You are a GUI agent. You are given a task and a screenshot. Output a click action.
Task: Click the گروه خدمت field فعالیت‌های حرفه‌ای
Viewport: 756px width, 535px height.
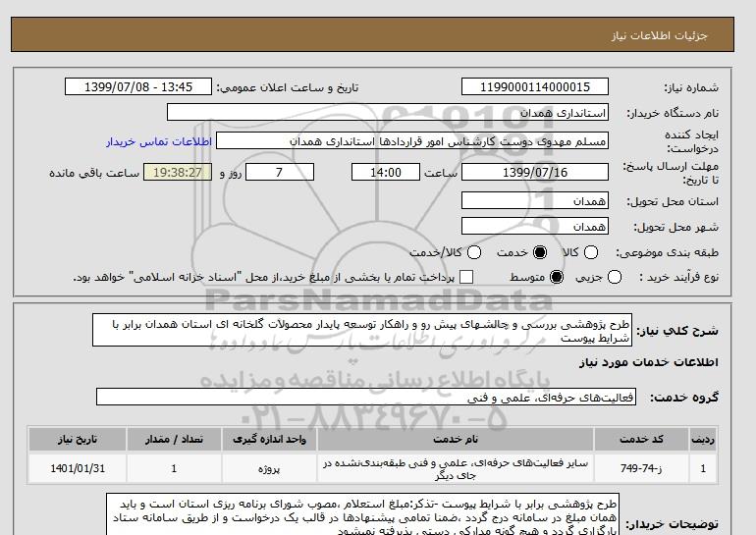pyautogui.click(x=366, y=398)
